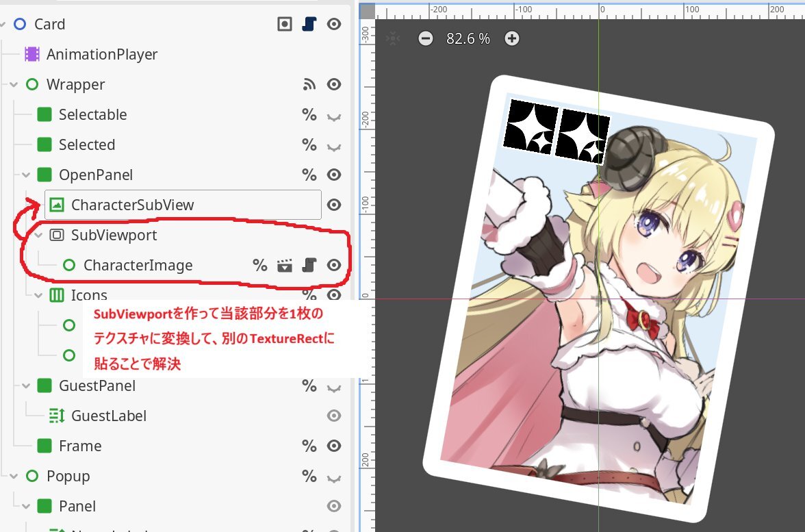This screenshot has height=532, width=805.
Task: Collapse the OpenPanel node children
Action: 26,175
